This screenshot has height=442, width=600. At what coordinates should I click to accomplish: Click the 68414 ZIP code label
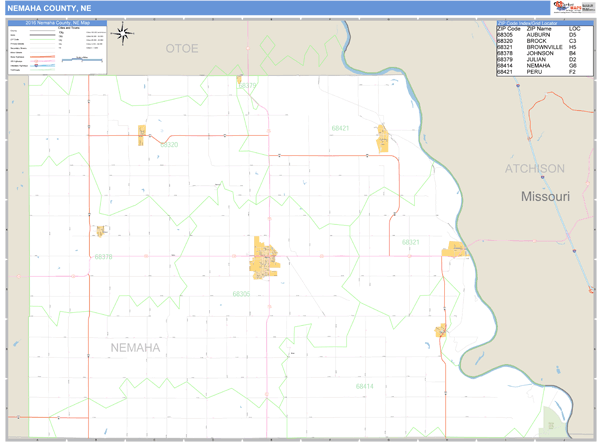point(364,386)
